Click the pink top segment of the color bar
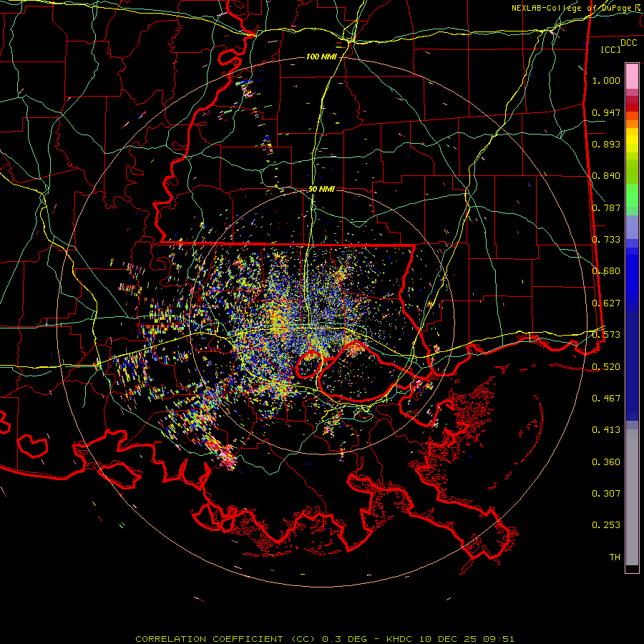Image resolution: width=644 pixels, height=644 pixels. pos(632,77)
